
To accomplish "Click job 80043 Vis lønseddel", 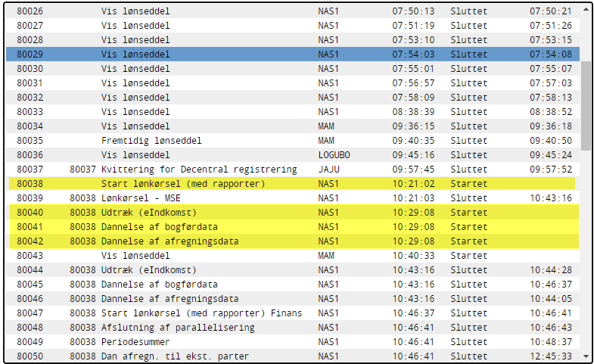I will point(292,256).
